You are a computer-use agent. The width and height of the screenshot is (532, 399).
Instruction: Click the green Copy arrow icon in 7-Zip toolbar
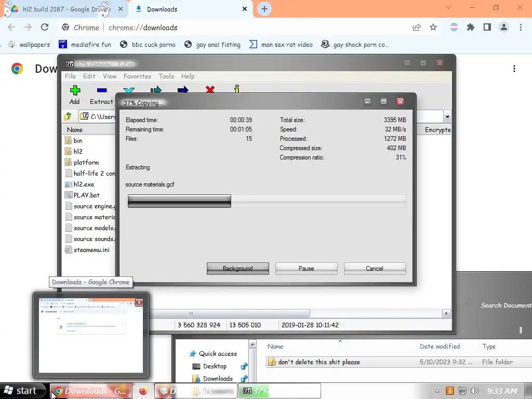click(x=156, y=89)
